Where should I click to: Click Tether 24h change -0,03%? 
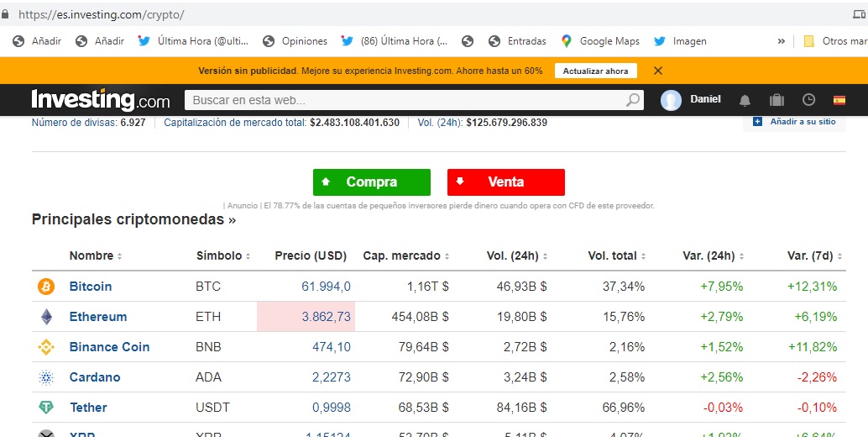coord(723,408)
